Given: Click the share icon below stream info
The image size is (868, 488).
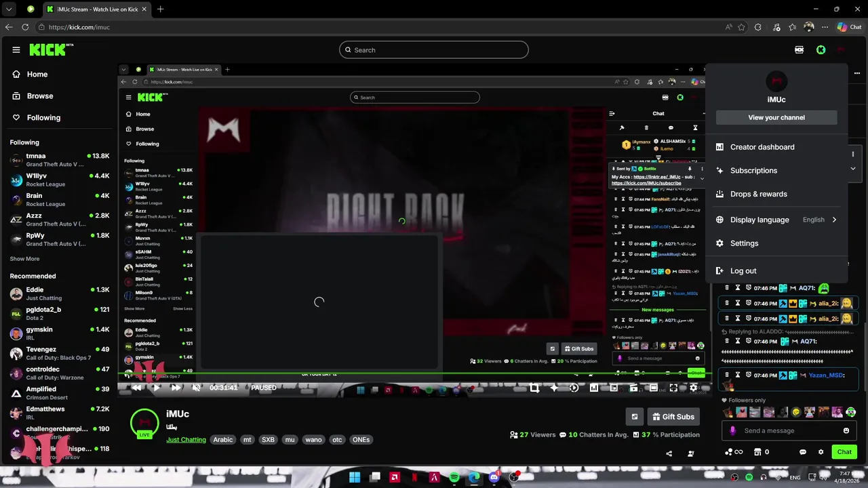Looking at the screenshot, I should coord(669,453).
